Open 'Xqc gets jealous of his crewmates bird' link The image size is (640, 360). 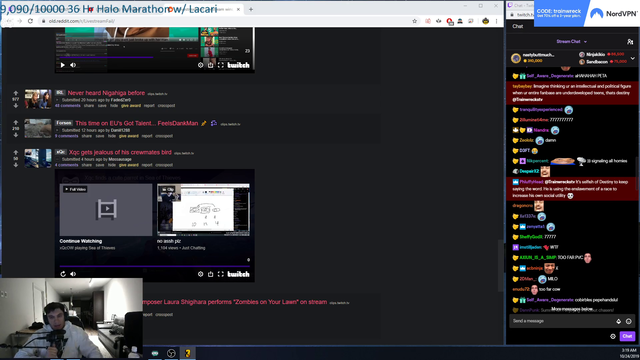[x=120, y=152]
